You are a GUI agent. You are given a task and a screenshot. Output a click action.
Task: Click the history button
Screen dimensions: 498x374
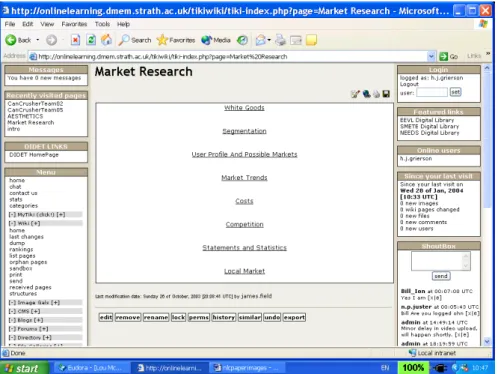[224, 317]
